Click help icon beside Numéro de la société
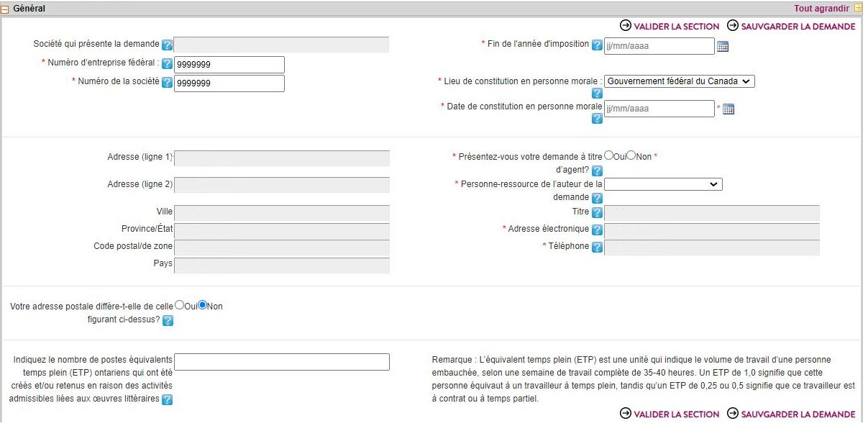 [167, 83]
